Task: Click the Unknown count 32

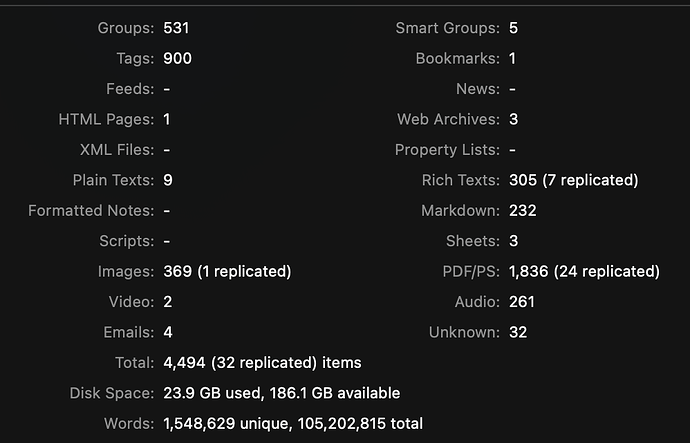Action: 518,332
